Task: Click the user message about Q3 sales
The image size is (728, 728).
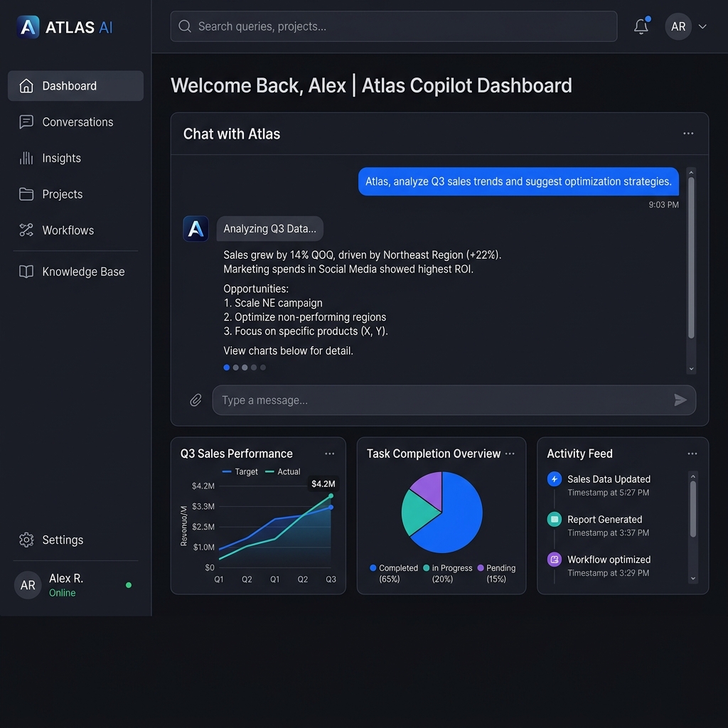Action: coord(518,181)
